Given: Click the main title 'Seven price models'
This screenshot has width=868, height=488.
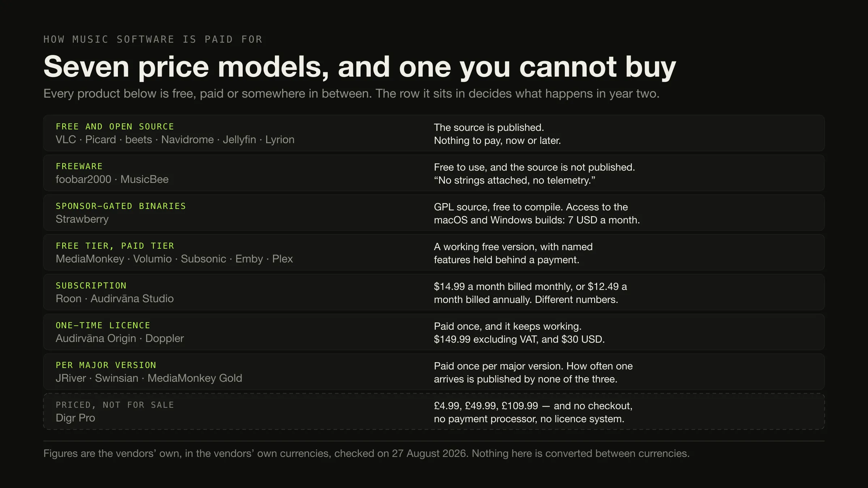Looking at the screenshot, I should (360, 67).
